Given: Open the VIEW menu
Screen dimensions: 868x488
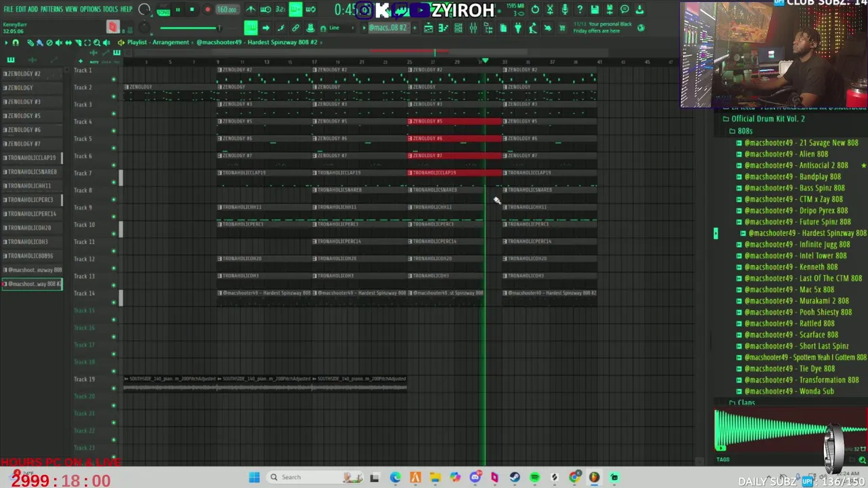Looking at the screenshot, I should pos(71,9).
